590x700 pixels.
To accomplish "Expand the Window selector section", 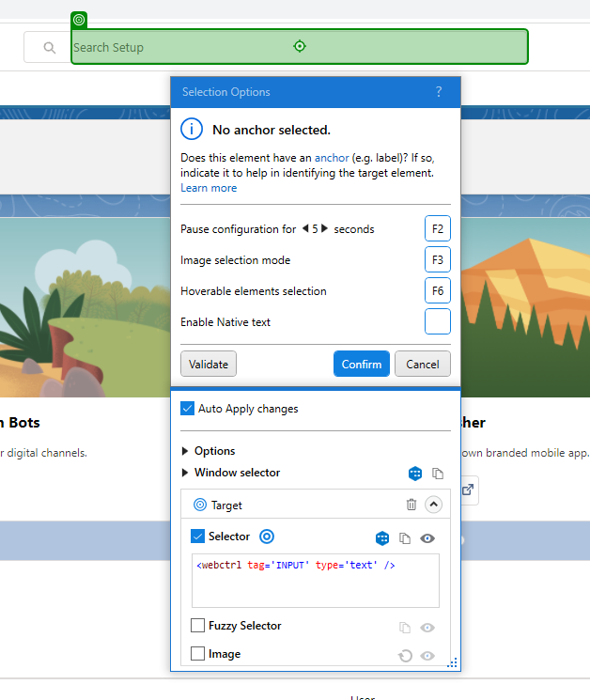I will (x=185, y=473).
